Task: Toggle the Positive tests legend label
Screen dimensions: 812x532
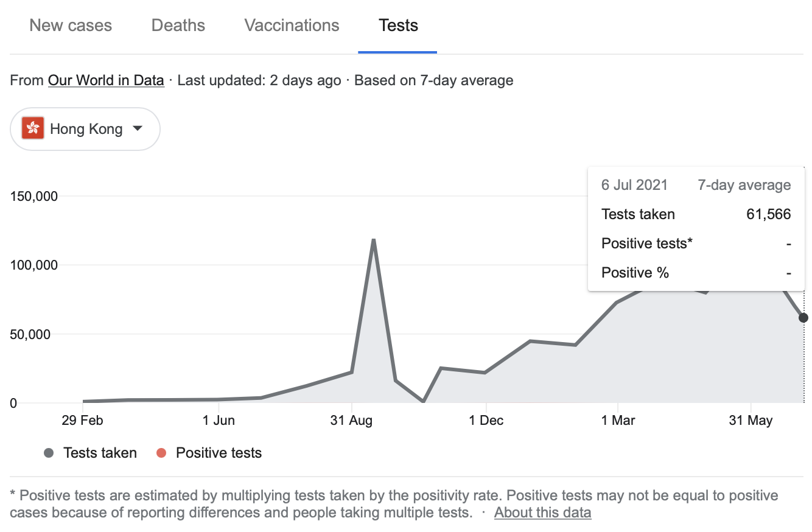Action: click(219, 453)
